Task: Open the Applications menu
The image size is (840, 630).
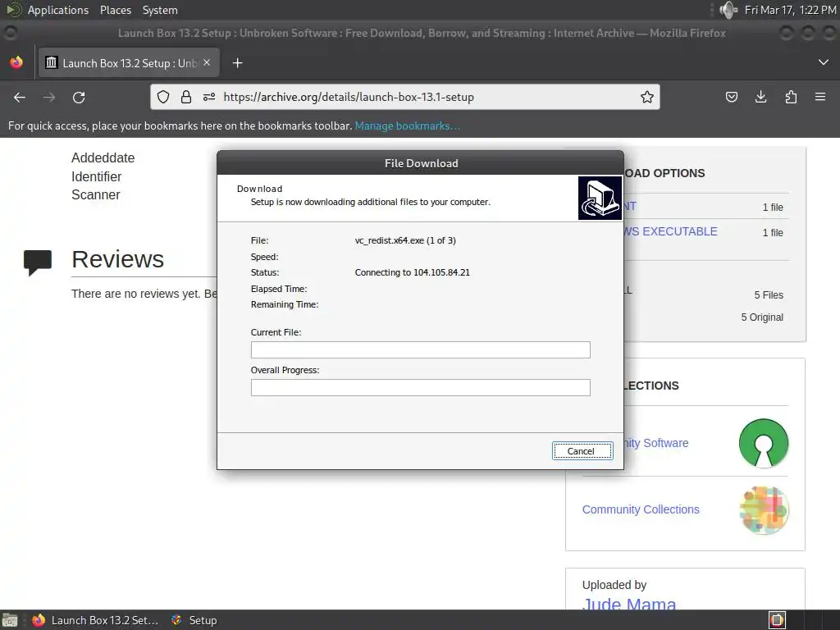Action: [58, 10]
